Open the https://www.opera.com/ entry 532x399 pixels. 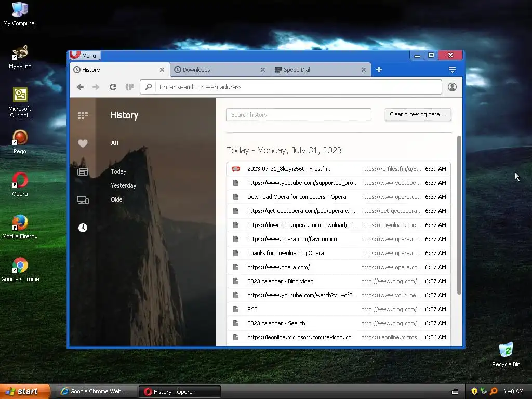[339, 267]
